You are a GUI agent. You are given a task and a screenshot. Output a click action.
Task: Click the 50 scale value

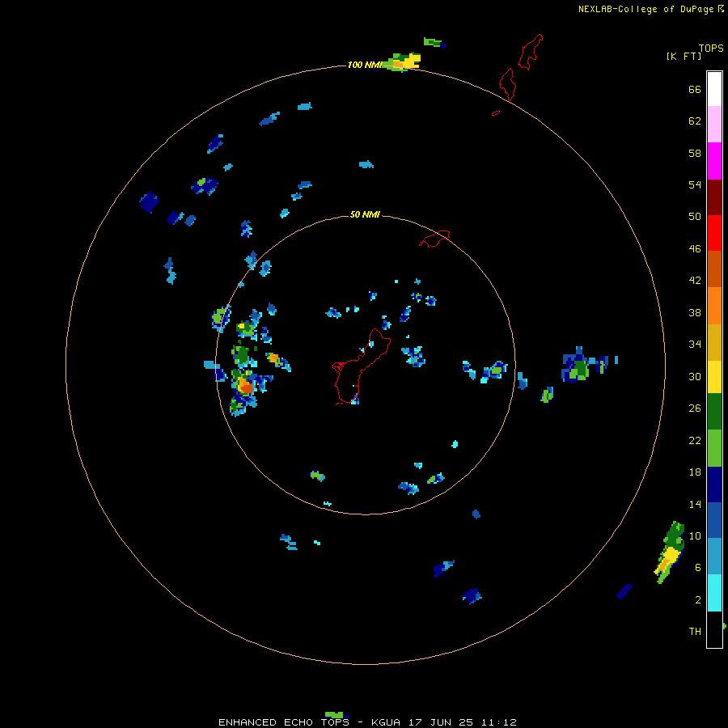click(695, 217)
